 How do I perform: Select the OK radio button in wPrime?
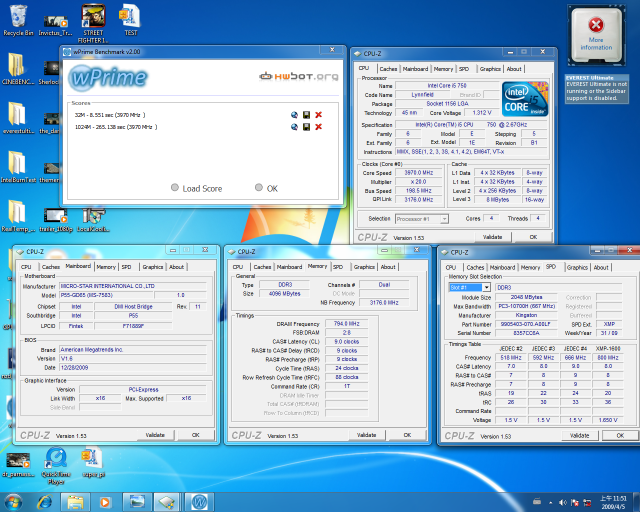point(258,187)
